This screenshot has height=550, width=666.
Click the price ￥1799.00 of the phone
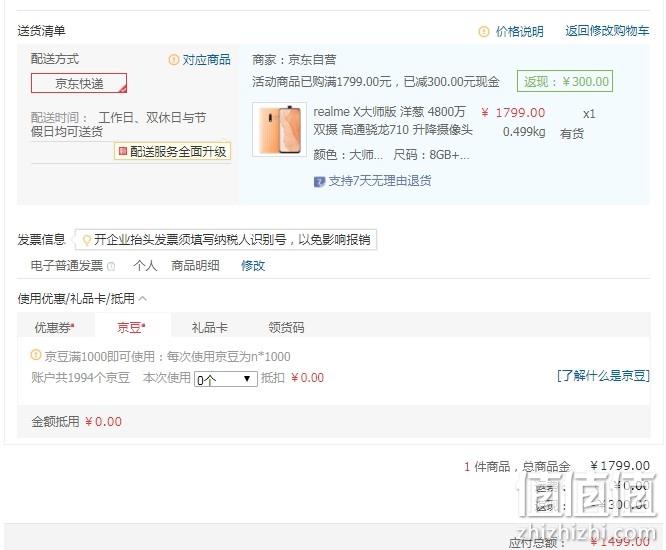(x=513, y=113)
